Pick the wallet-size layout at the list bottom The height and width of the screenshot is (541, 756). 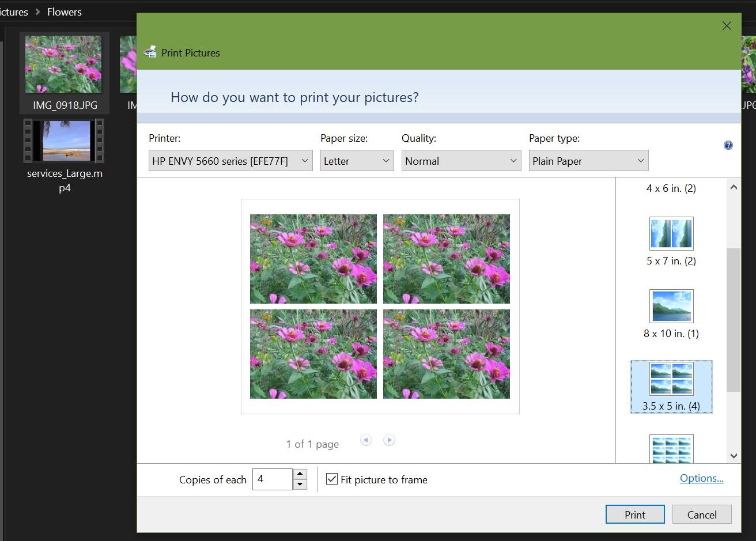pos(671,451)
